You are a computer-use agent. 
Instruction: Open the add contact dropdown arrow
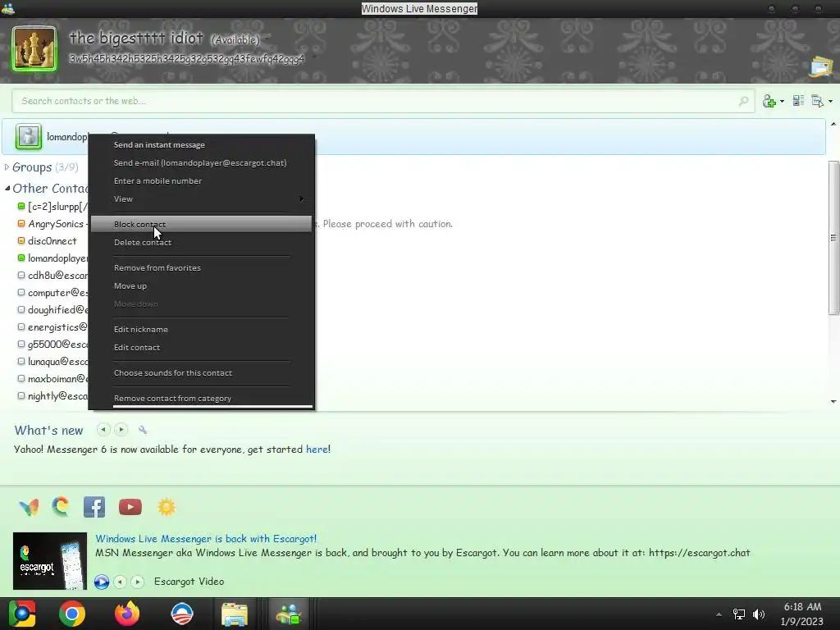tap(782, 101)
